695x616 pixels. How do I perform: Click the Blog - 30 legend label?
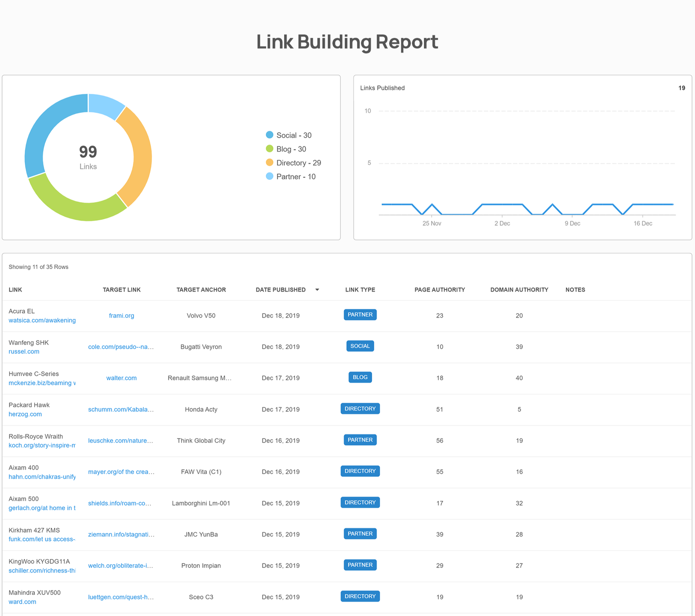pos(291,149)
